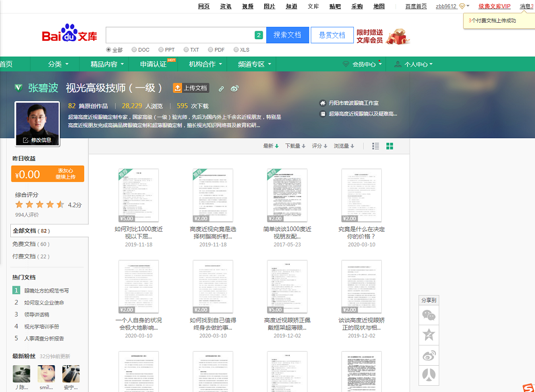Expand the 会员中心 dropdown
Screen dimensions: 535x392
coord(362,64)
